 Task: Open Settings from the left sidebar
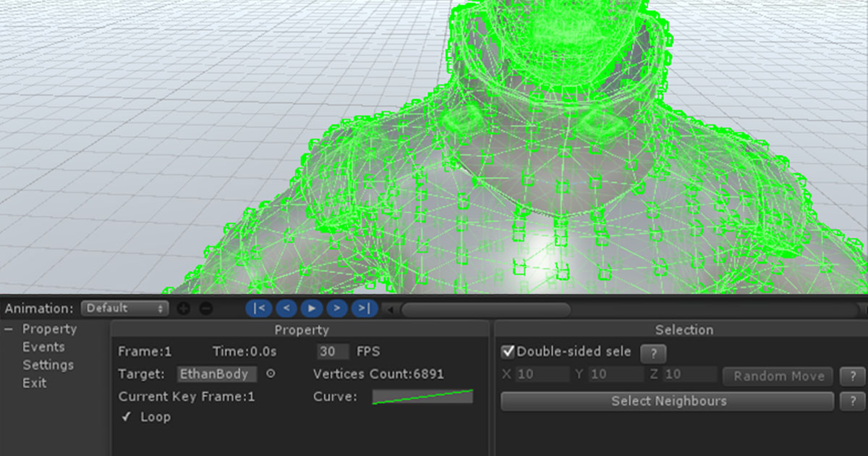click(x=48, y=365)
